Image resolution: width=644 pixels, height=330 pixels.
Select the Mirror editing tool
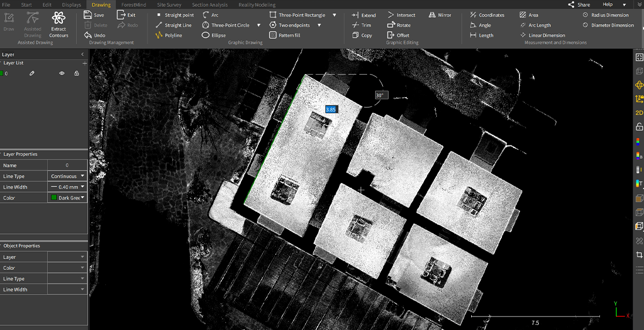coord(441,14)
